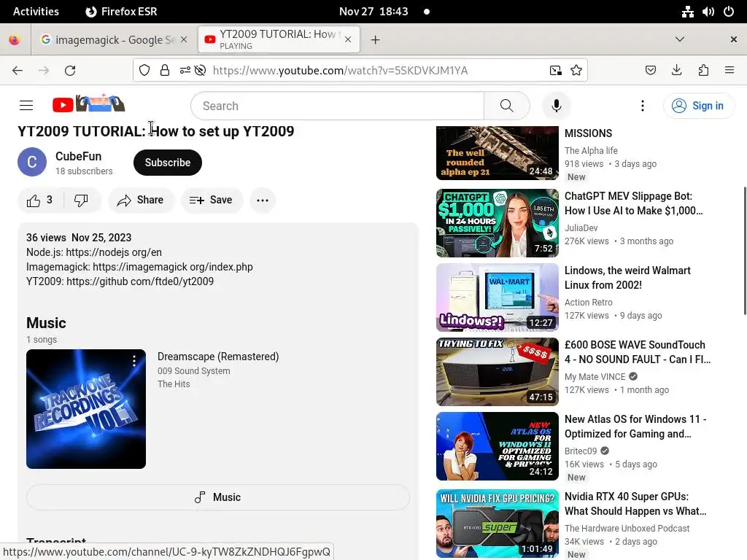This screenshot has width=747, height=560.
Task: Like the video with thumbs up
Action: click(41, 200)
